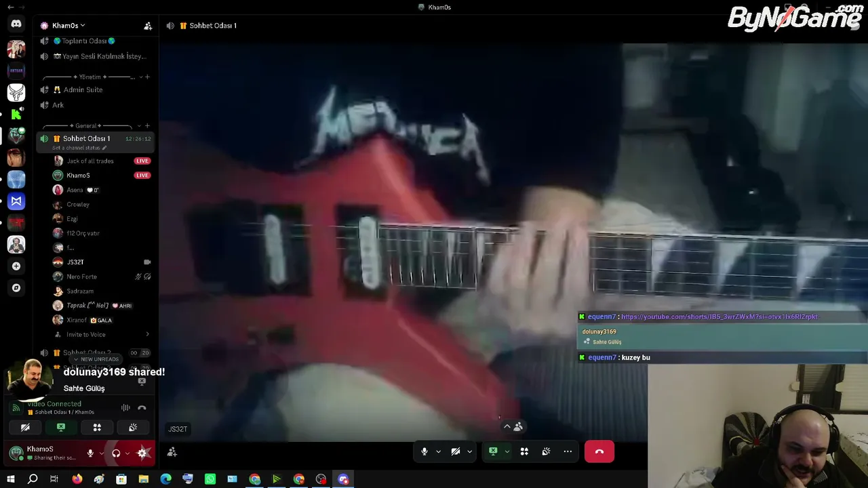
Task: Jump to the New Unreads pill
Action: coord(96,359)
